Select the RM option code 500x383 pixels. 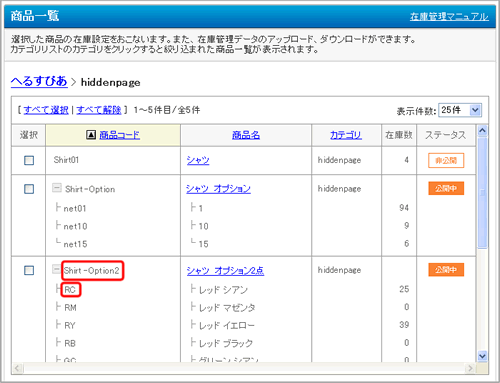click(70, 308)
